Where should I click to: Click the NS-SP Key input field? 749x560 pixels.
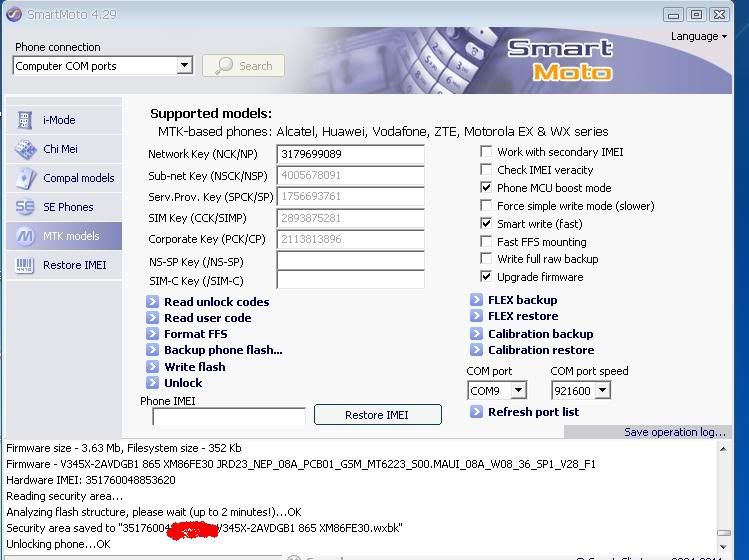pos(351,261)
